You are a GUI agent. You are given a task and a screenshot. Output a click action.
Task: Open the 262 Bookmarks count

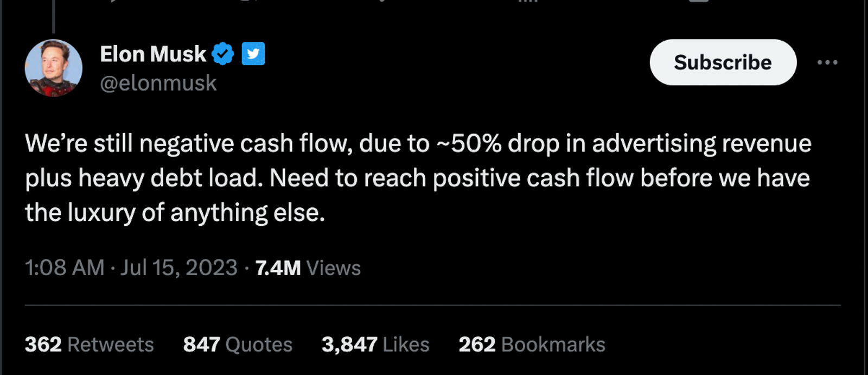(x=532, y=345)
